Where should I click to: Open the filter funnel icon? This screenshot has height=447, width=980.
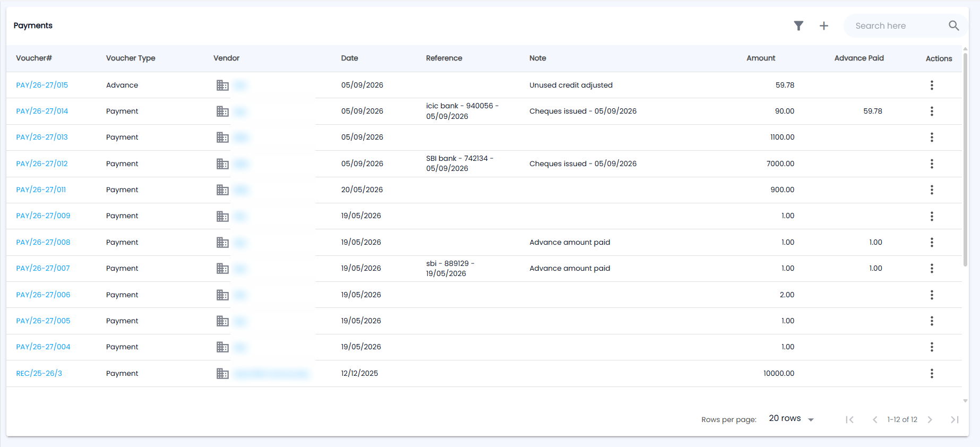click(798, 25)
